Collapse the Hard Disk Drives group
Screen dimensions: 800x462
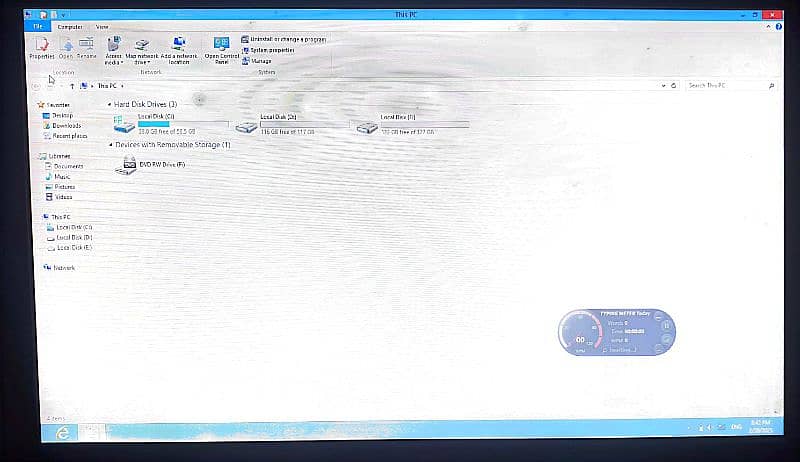click(108, 104)
